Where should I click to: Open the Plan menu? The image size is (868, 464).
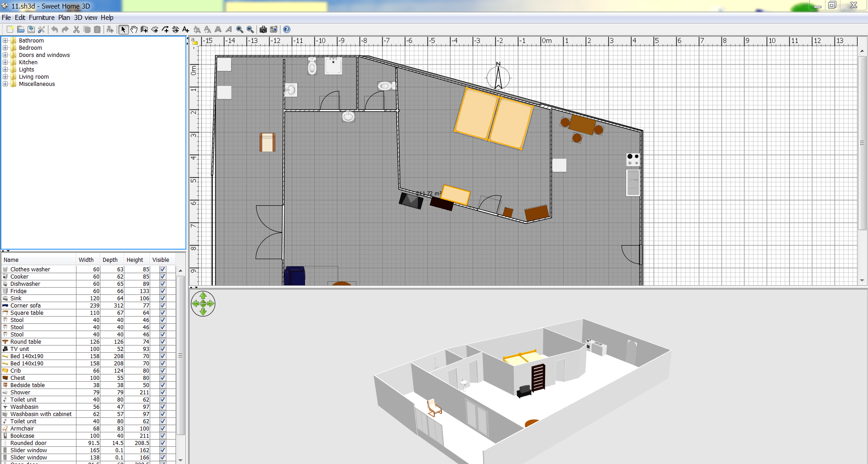click(x=64, y=18)
